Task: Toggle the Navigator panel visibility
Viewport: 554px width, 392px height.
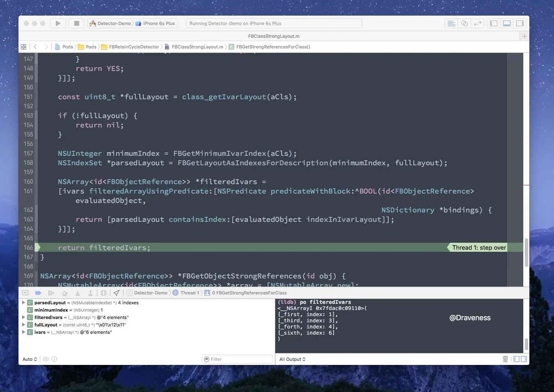Action: pyautogui.click(x=494, y=23)
